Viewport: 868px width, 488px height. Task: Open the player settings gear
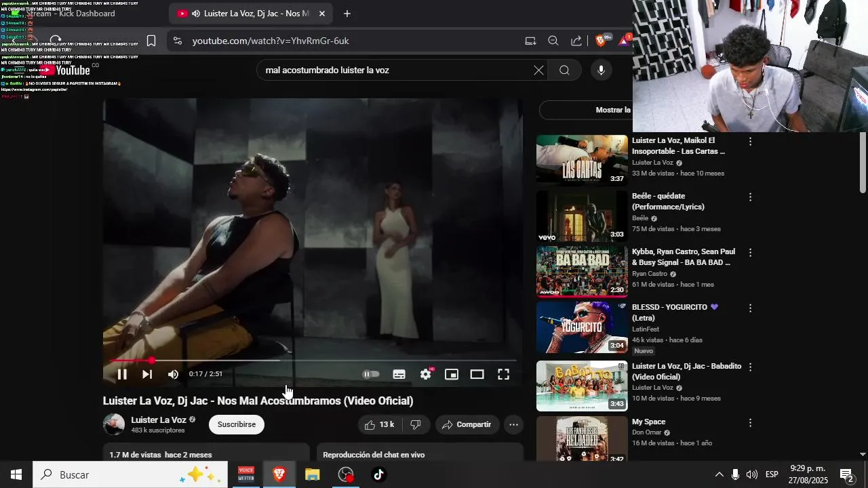tap(426, 374)
